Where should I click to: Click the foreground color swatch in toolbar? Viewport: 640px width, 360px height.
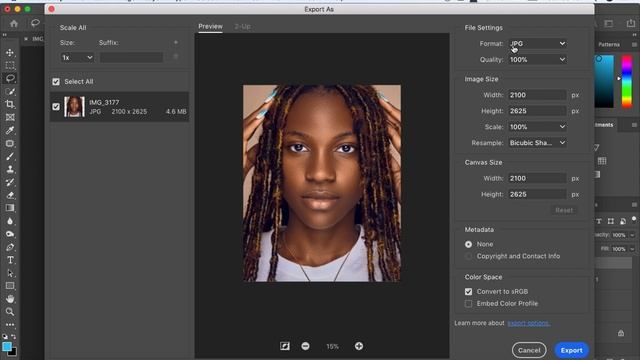coord(7,347)
